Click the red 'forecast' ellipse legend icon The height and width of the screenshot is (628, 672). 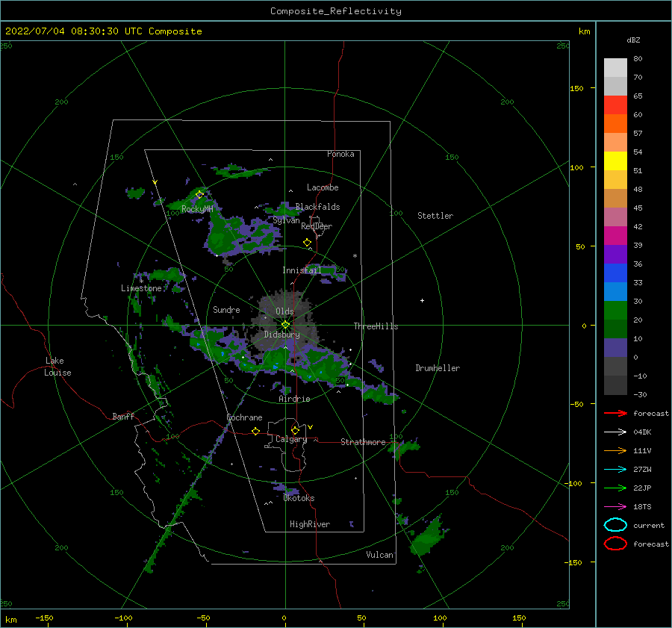[x=615, y=544]
